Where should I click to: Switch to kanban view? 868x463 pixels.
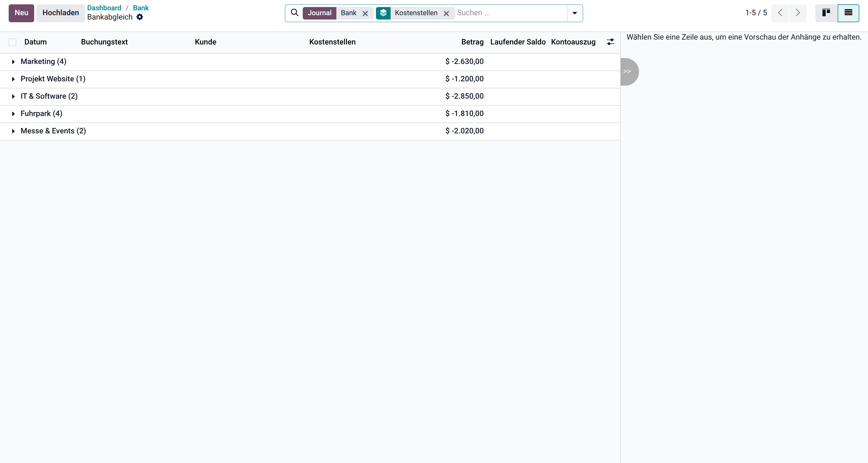pos(826,13)
